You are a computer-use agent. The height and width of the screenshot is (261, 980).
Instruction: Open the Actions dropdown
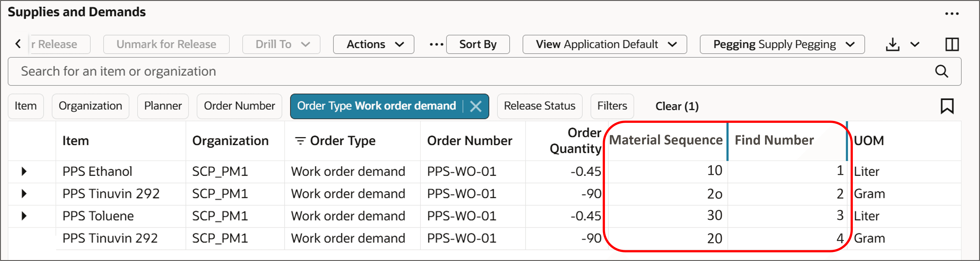pos(373,44)
